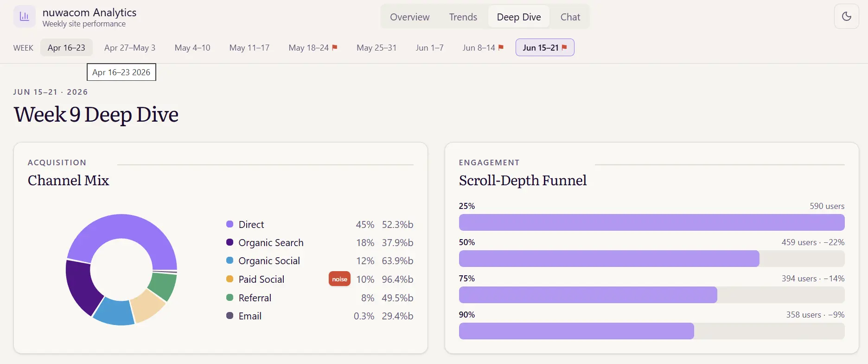The width and height of the screenshot is (868, 364).
Task: Click the Email channel label
Action: coord(250,316)
